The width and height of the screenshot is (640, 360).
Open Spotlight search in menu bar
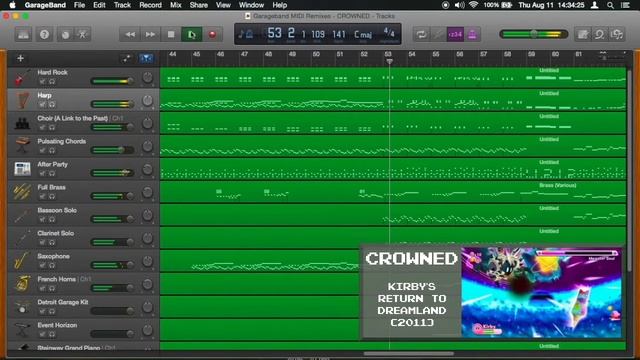tap(610, 5)
